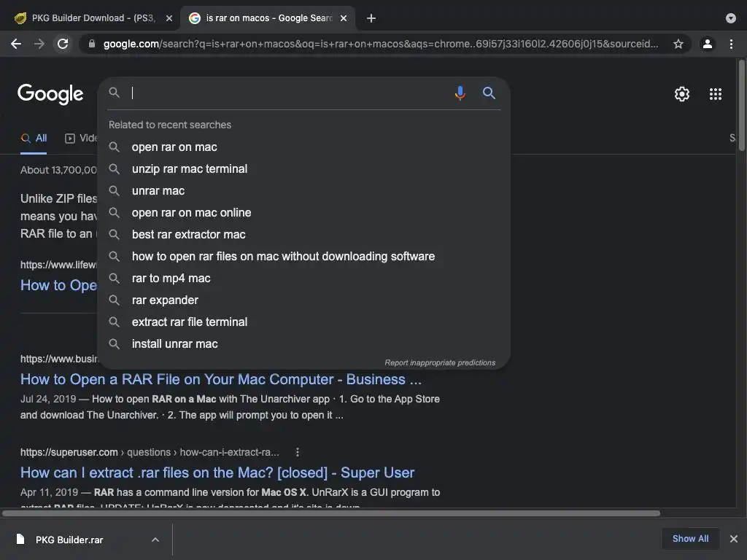Select suggestion 'best rar extractor mac'

tap(304, 235)
